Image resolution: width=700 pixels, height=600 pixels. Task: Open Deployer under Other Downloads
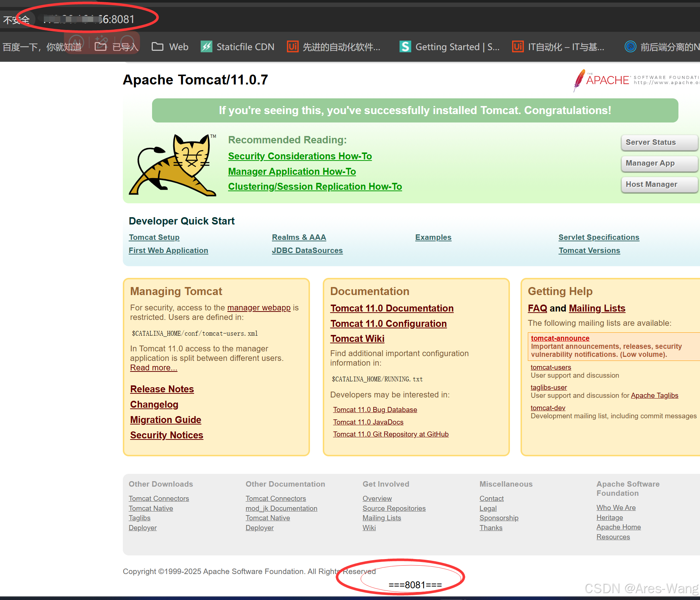pos(143,528)
